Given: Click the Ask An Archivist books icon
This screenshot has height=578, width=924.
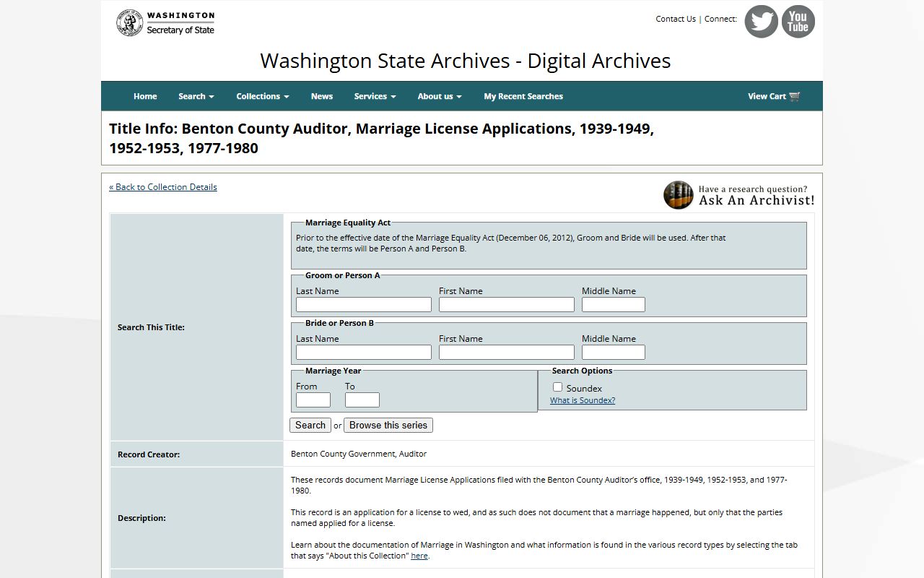Looking at the screenshot, I should 678,195.
